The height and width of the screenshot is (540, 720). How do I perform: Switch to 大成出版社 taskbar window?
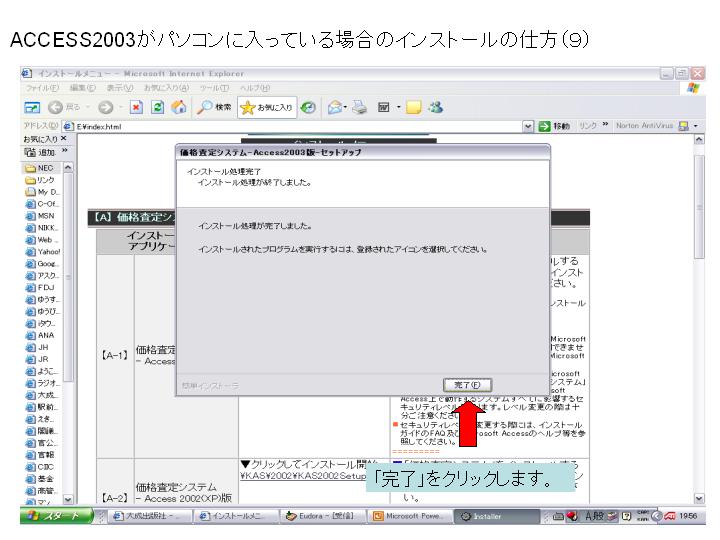tap(149, 516)
